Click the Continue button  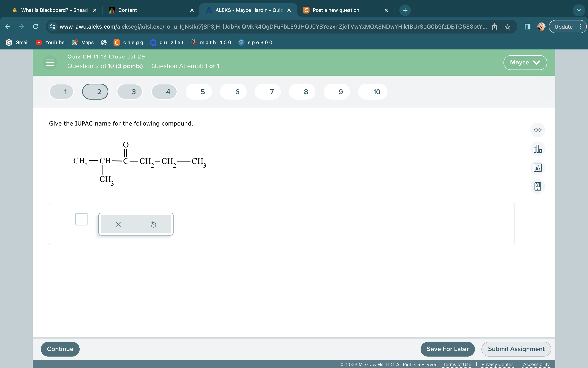tap(60, 349)
